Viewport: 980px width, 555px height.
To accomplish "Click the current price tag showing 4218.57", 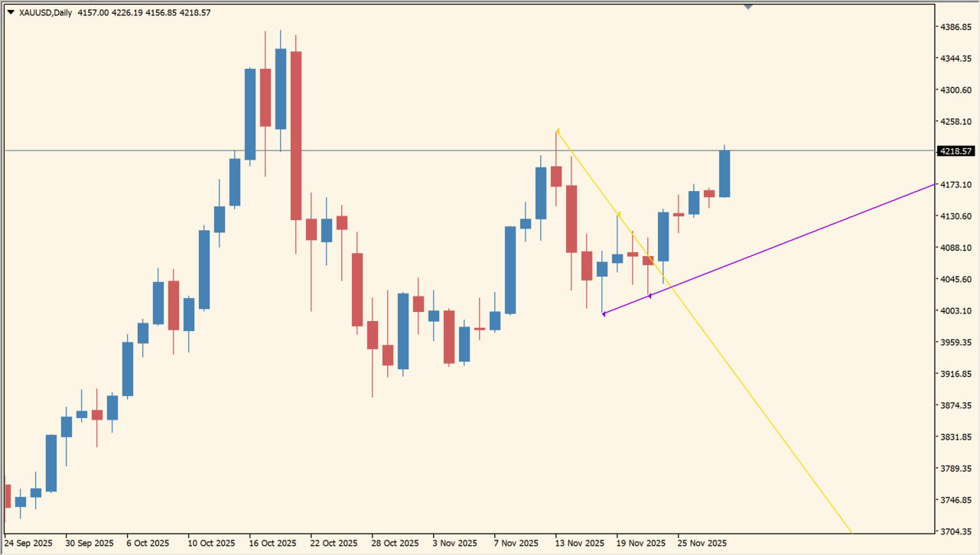I will tap(955, 151).
